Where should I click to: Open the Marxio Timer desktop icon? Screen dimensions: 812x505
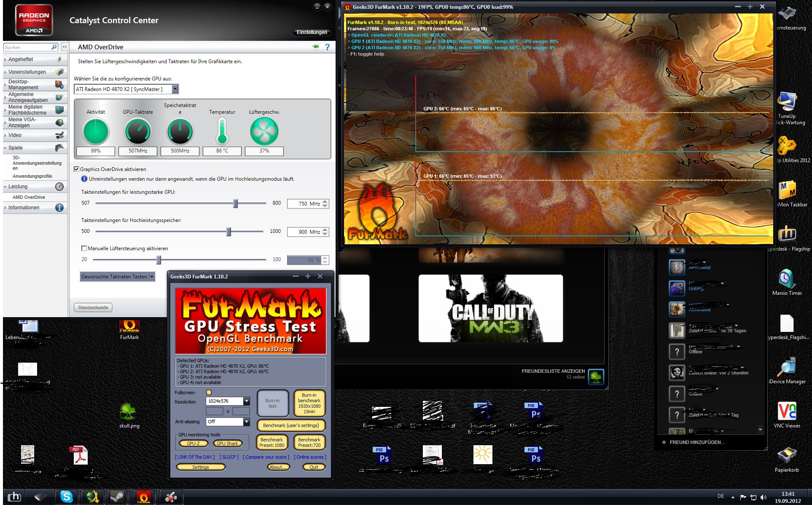point(787,279)
